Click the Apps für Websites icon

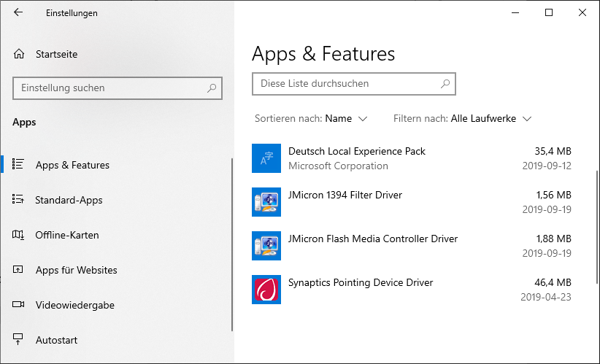18,270
